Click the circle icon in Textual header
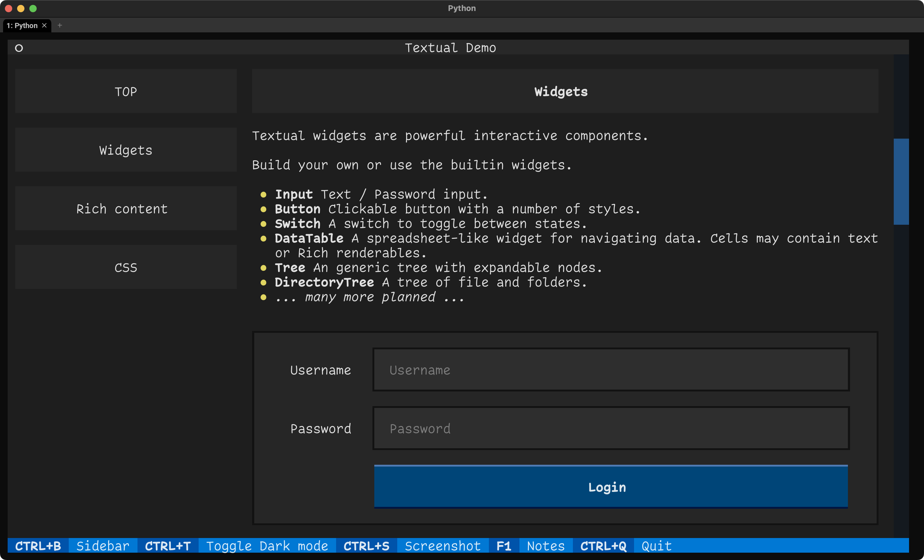Screen dimensions: 924x560 click(x=19, y=48)
